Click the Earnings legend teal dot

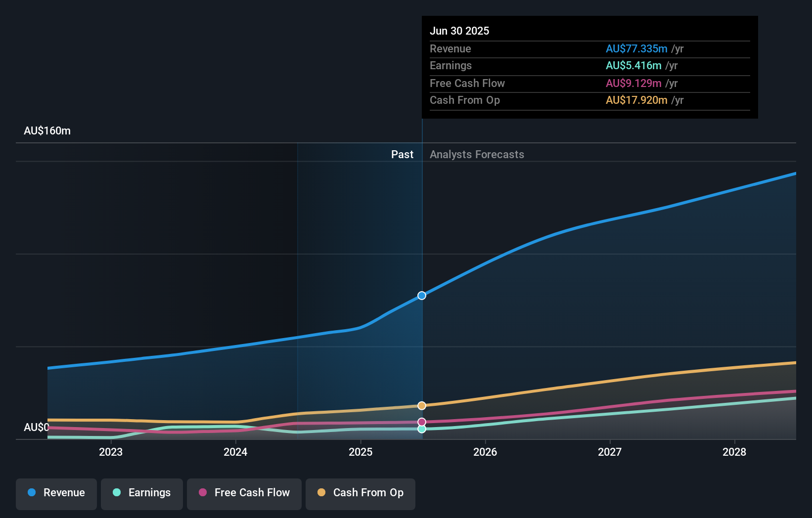click(117, 492)
